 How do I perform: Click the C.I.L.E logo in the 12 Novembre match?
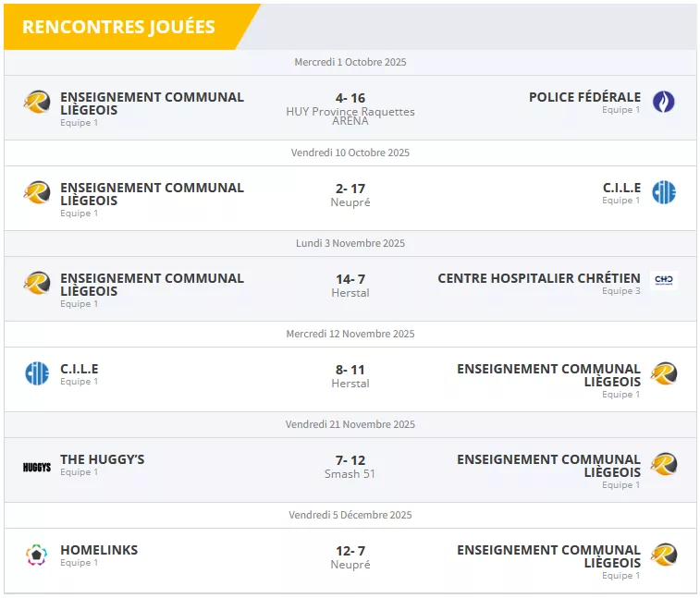[37, 373]
